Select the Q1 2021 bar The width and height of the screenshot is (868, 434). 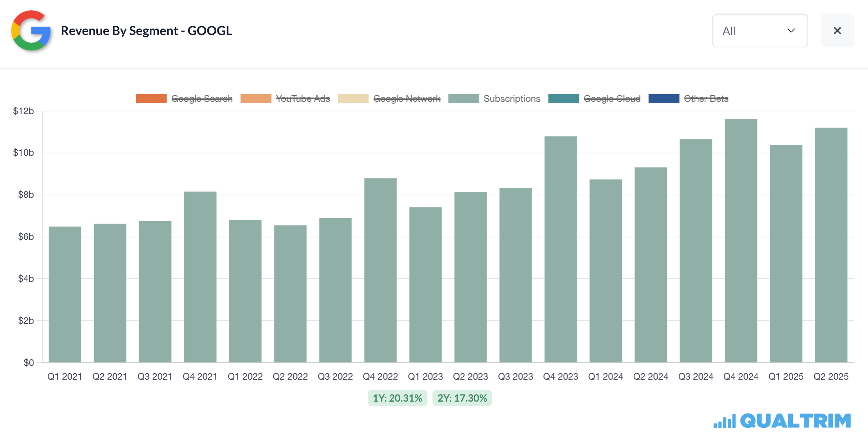[x=65, y=295]
